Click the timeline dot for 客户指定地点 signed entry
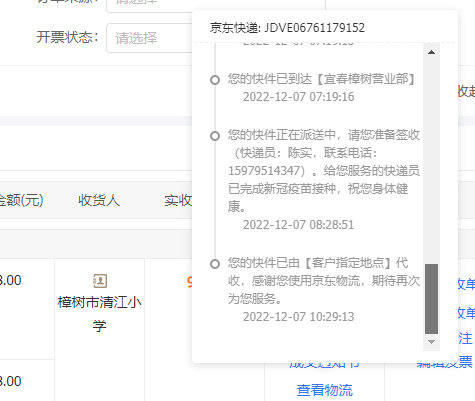 pos(215,264)
